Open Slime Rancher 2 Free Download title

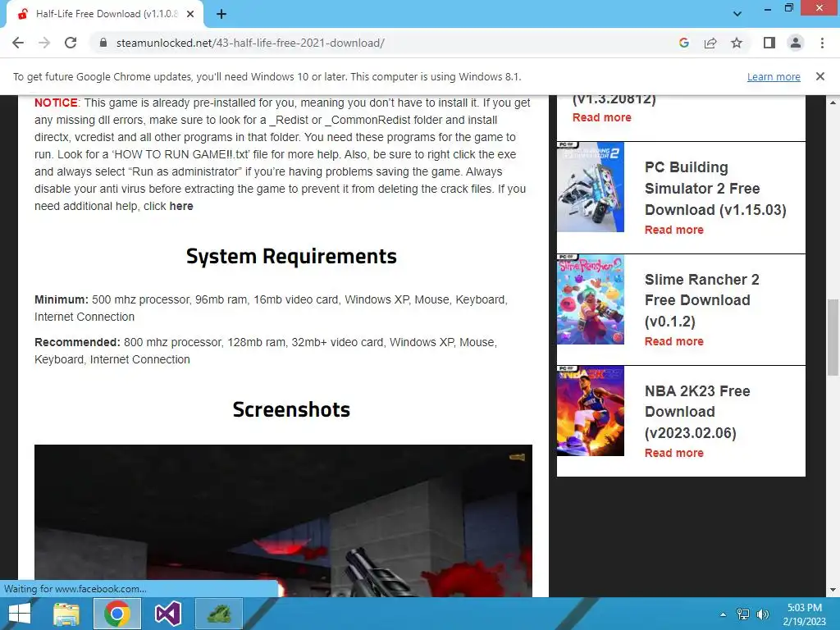(702, 300)
